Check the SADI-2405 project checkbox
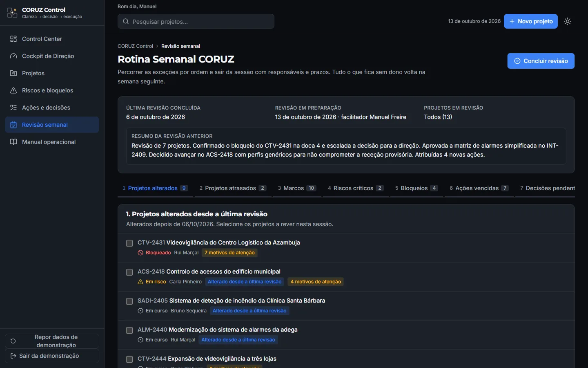Viewport: 588px width, 368px height. pyautogui.click(x=129, y=301)
